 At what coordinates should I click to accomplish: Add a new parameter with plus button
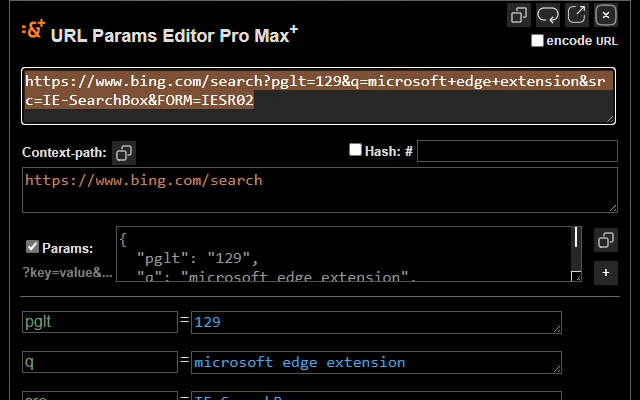tap(606, 273)
